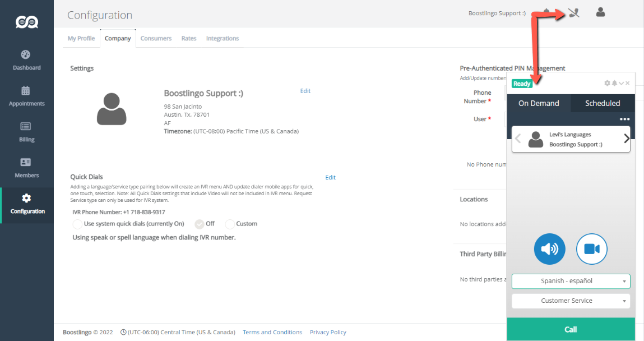Open the Consumers tab
This screenshot has height=341, width=644.
point(156,38)
